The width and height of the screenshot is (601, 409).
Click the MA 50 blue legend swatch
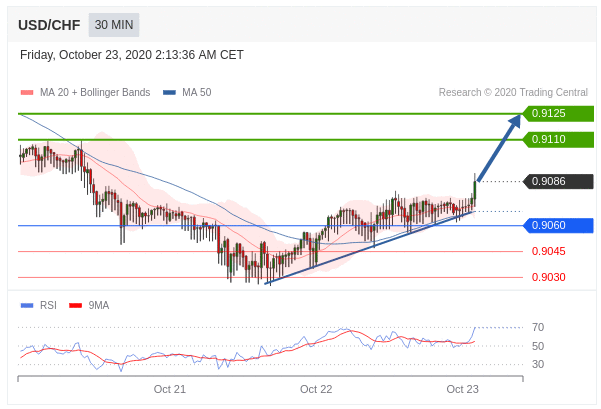click(x=169, y=92)
